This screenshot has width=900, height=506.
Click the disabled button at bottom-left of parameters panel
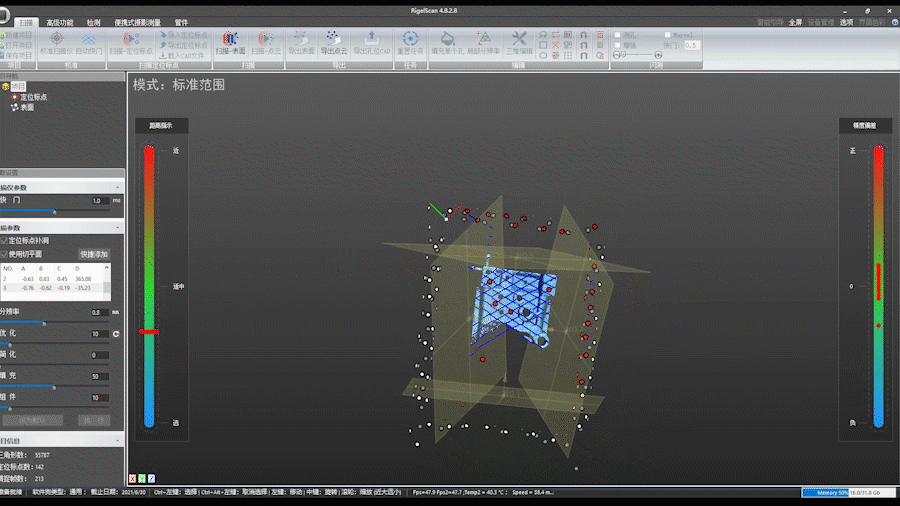[33, 421]
